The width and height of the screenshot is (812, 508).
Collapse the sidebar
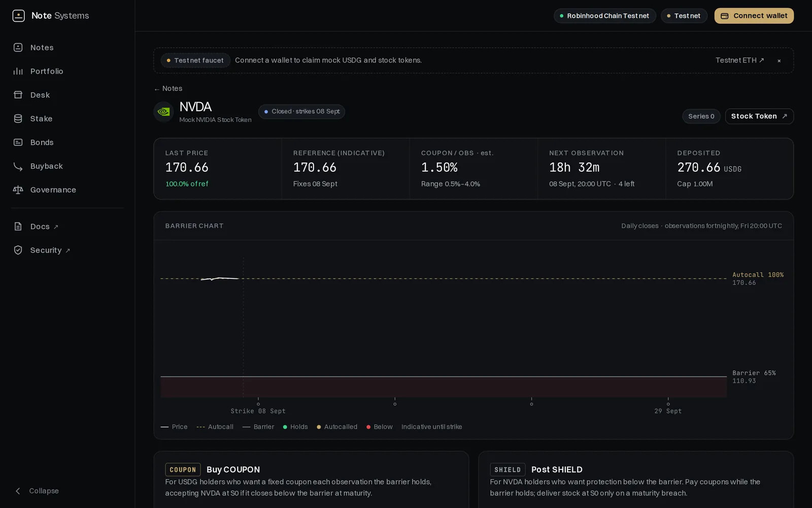tap(37, 491)
